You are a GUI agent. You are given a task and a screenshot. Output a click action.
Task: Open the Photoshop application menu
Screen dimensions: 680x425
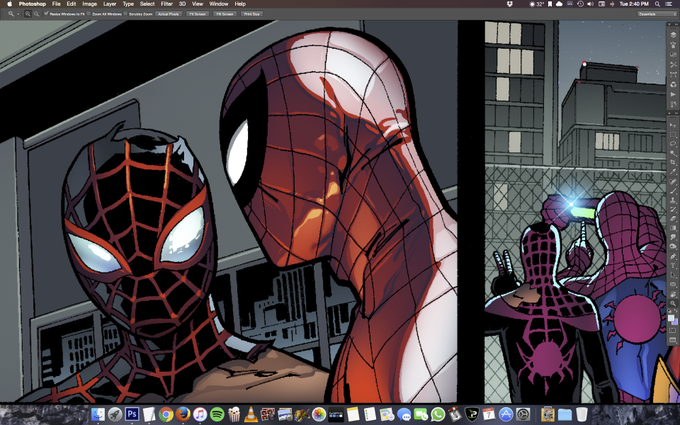point(32,4)
